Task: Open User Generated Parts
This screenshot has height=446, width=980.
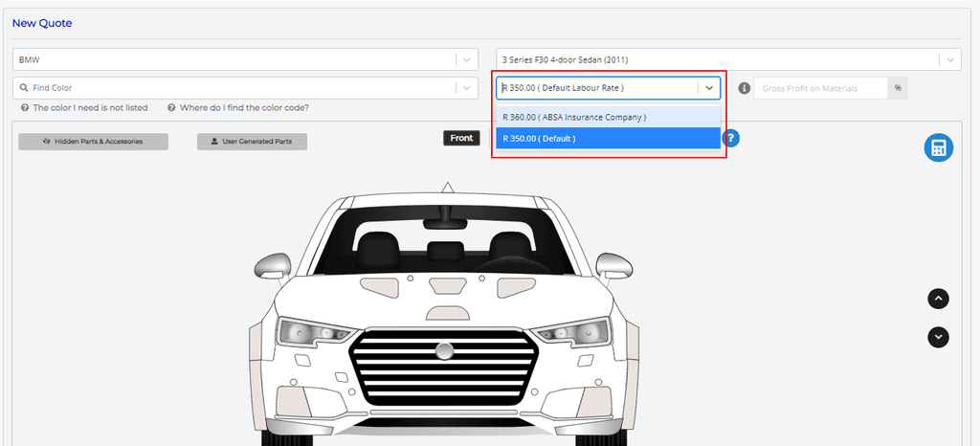Action: click(252, 142)
